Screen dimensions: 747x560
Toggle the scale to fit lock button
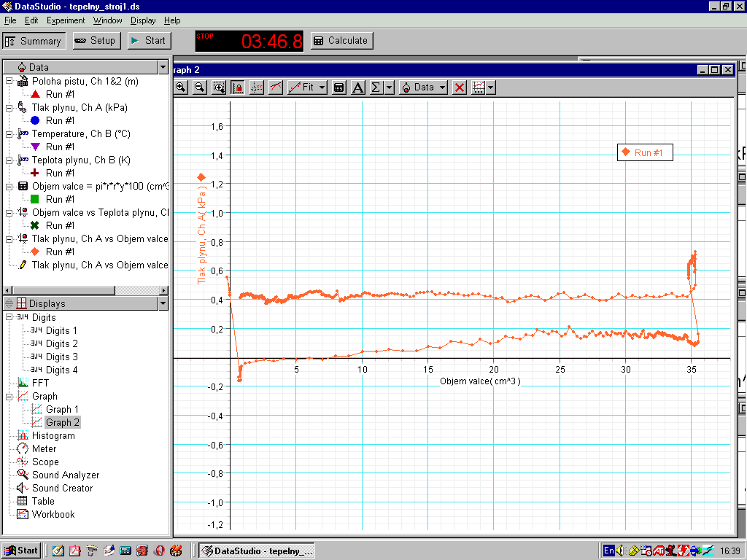point(237,87)
